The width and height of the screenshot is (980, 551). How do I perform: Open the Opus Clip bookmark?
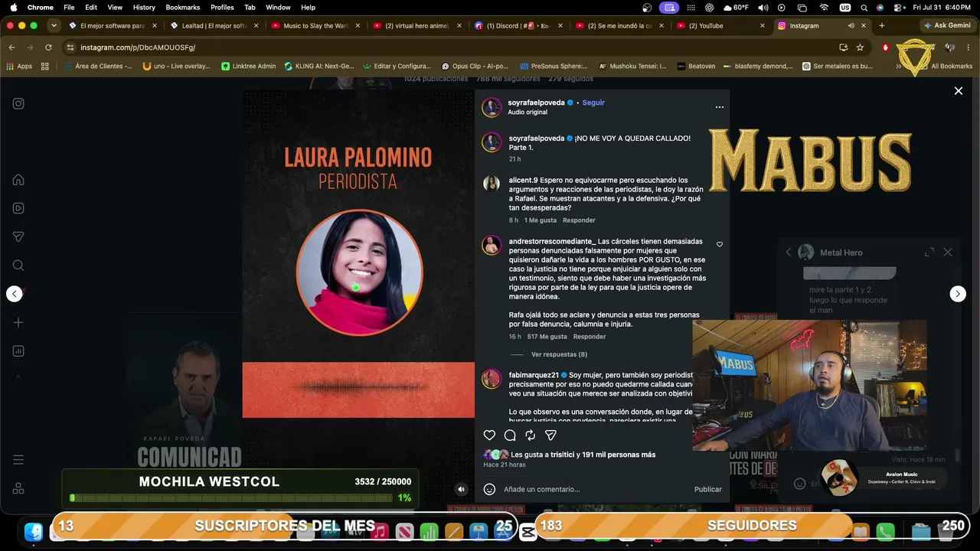coord(475,67)
